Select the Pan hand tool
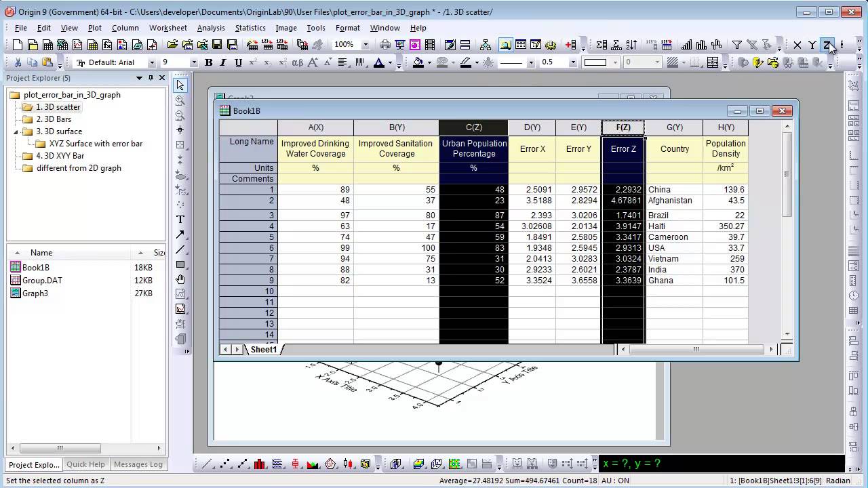 coord(180,279)
